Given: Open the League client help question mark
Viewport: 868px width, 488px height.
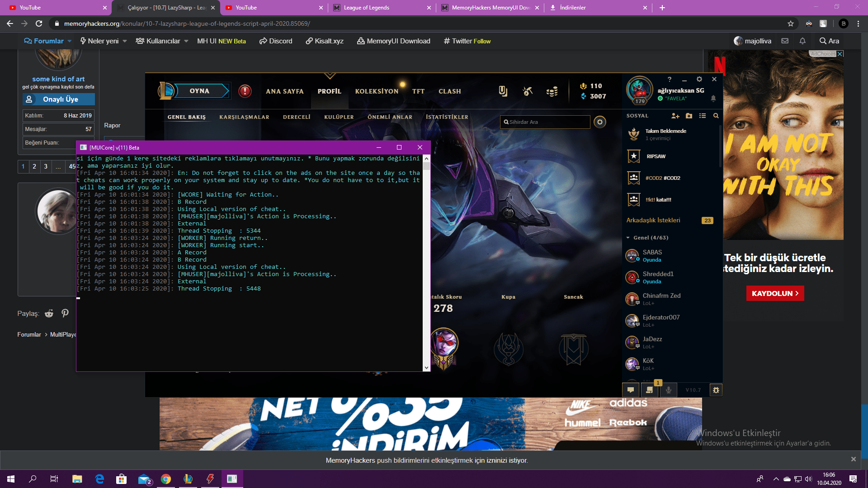Looking at the screenshot, I should click(x=670, y=79).
